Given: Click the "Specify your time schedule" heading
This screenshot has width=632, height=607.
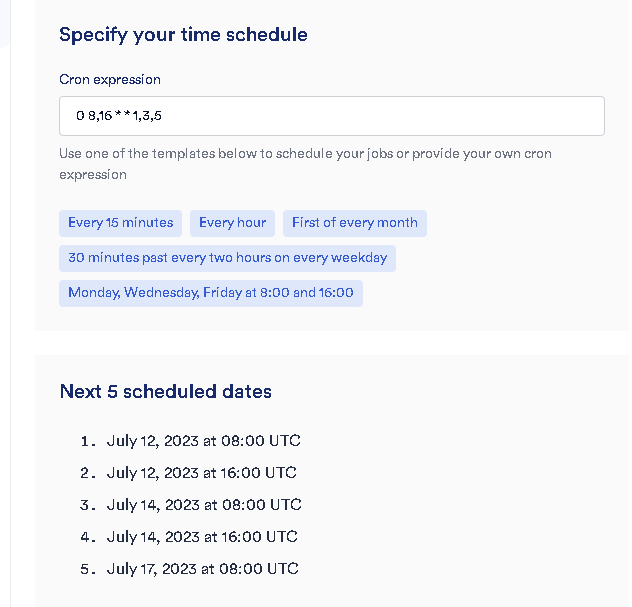Looking at the screenshot, I should (x=183, y=35).
